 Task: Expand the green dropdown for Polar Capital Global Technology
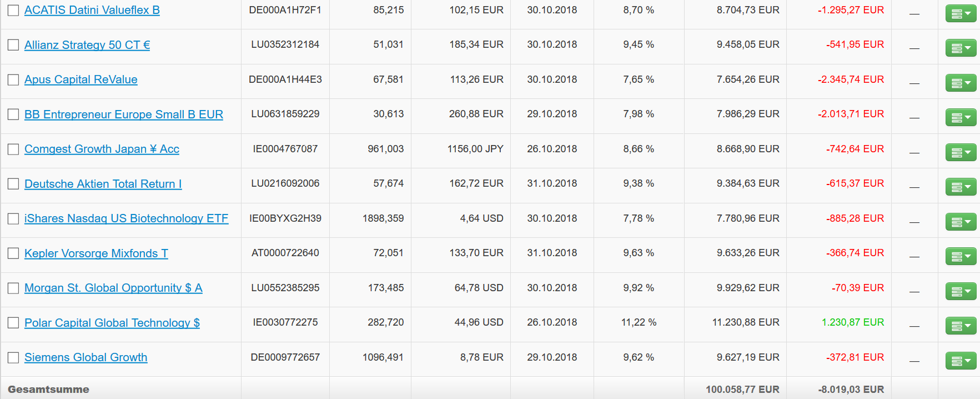[961, 326]
